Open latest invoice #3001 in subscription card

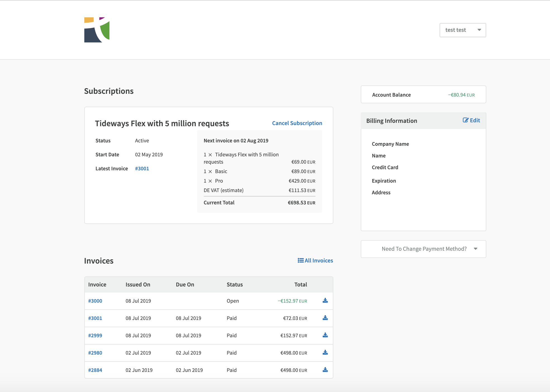click(142, 169)
